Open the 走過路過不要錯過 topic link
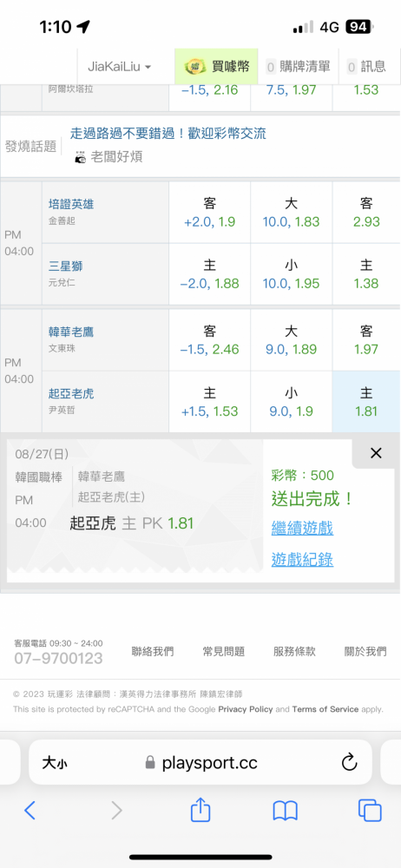The image size is (401, 868). [168, 134]
